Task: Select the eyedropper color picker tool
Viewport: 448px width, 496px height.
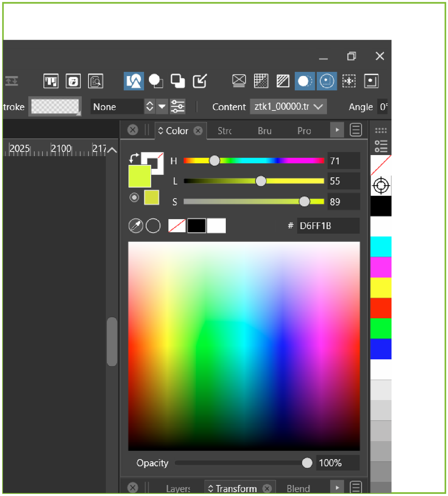Action: point(136,226)
